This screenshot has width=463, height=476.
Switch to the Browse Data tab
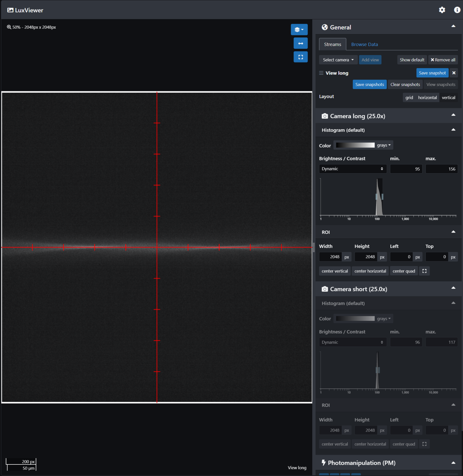tap(364, 44)
